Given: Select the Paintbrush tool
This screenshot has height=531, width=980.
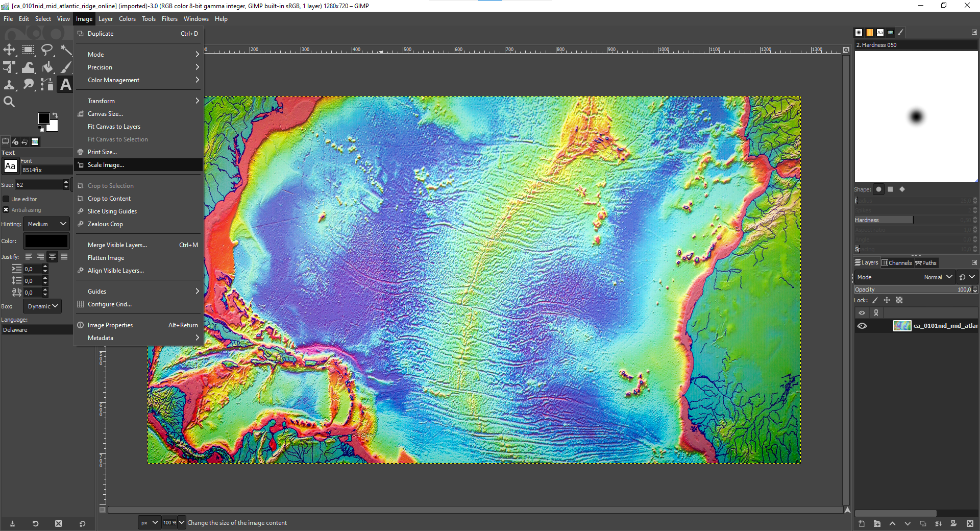Looking at the screenshot, I should 66,67.
